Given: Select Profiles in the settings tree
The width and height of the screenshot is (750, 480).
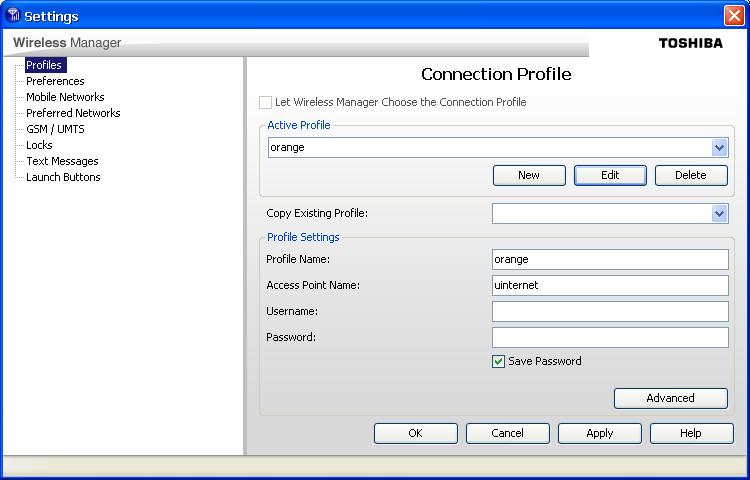Looking at the screenshot, I should (x=44, y=65).
